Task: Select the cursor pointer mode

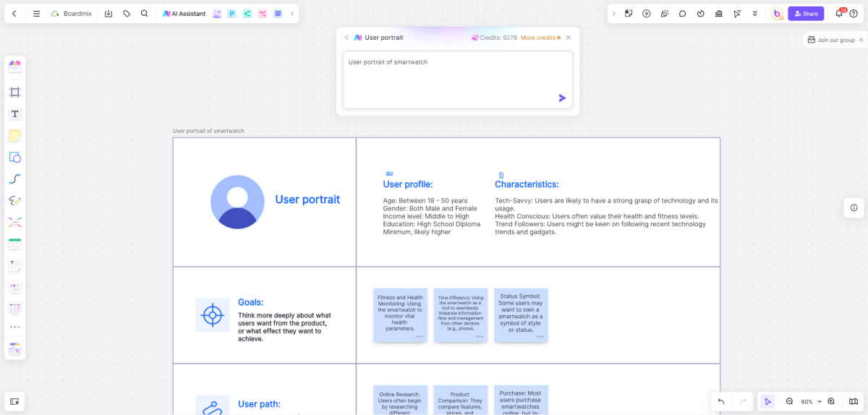Action: (x=767, y=401)
